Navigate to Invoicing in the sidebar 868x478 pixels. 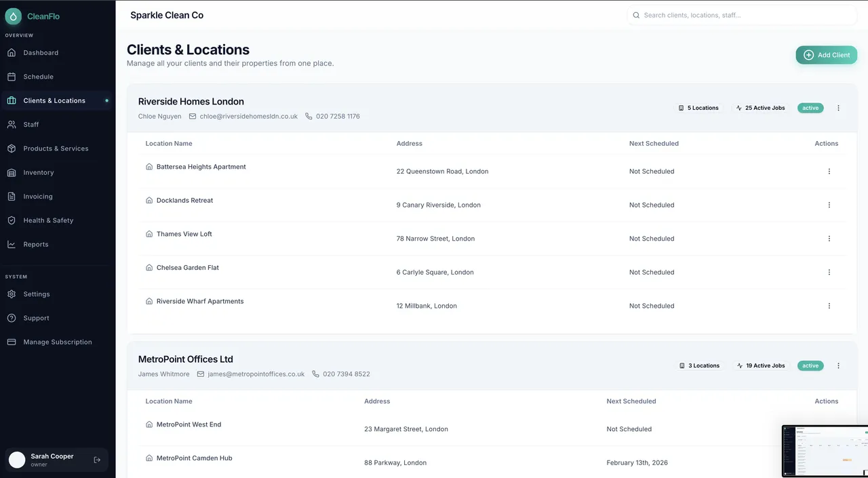point(37,197)
